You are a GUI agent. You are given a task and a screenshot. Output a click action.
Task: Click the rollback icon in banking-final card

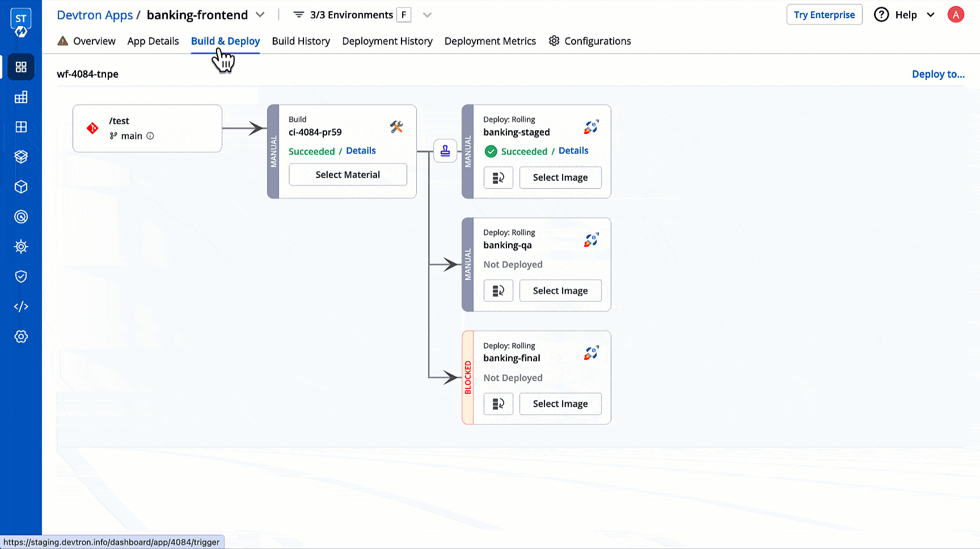498,404
